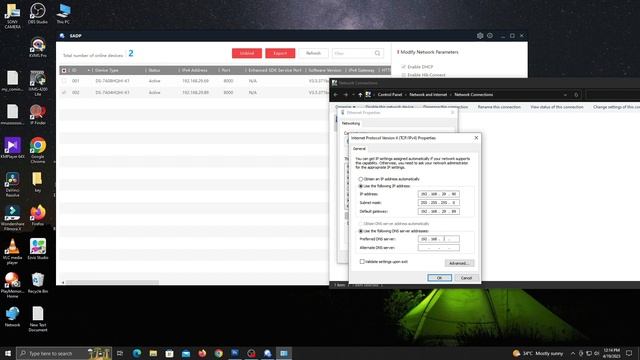The width and height of the screenshot is (640, 360).
Task: Click Network and Internet breadcrumb
Action: click(428, 95)
